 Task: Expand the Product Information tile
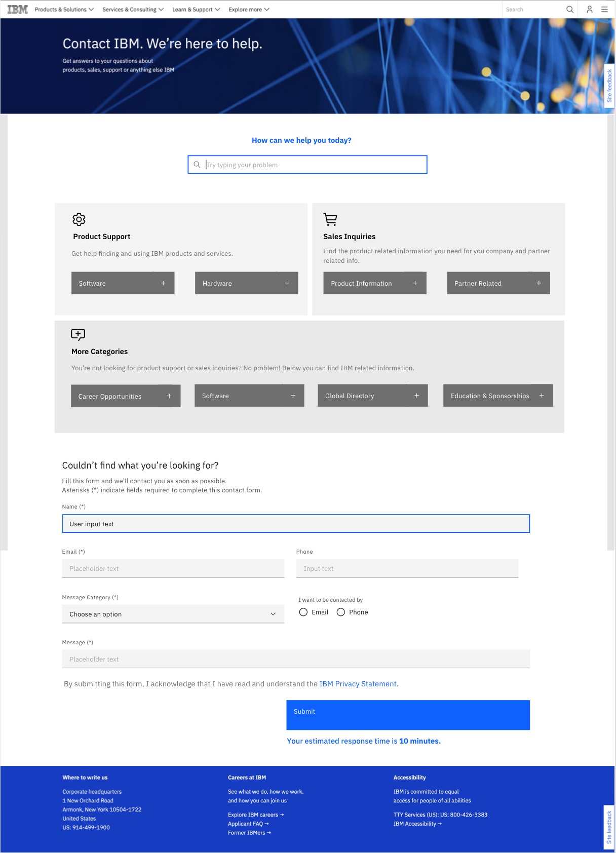tap(375, 283)
